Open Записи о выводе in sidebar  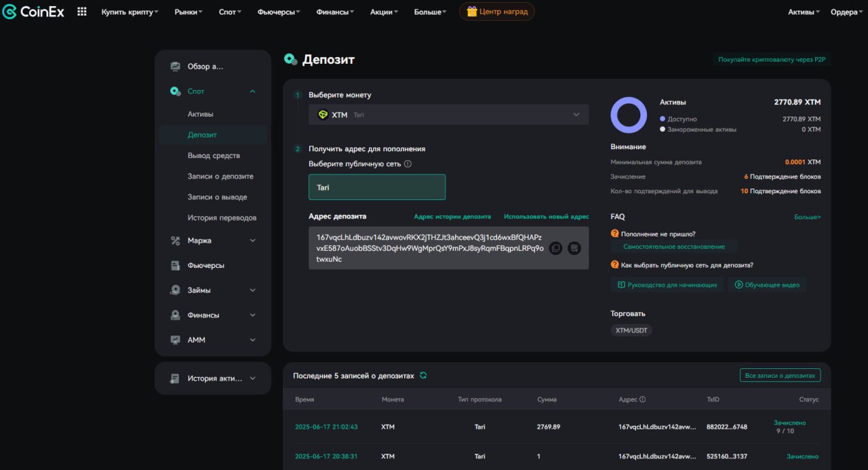tap(217, 197)
